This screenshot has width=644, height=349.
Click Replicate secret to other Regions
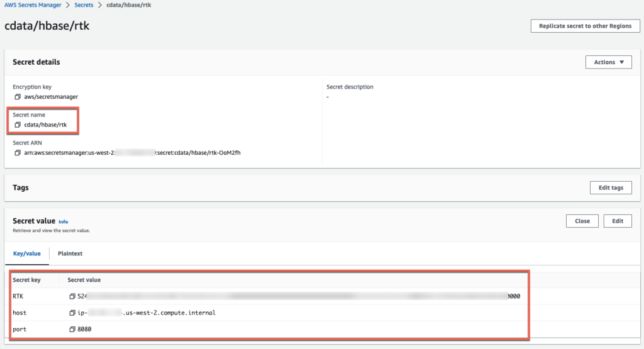(586, 26)
